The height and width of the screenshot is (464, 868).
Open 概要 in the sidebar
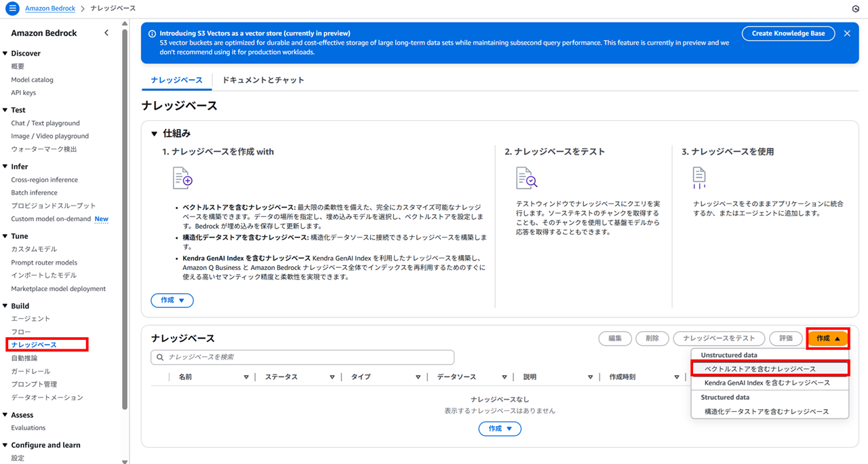18,66
